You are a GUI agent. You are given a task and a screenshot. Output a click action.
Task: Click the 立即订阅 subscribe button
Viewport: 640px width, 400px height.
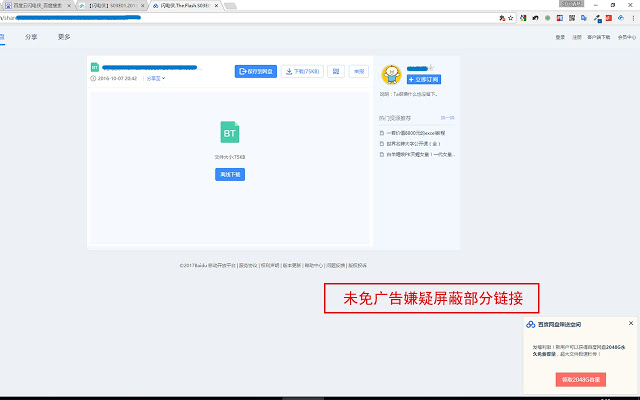[x=424, y=79]
